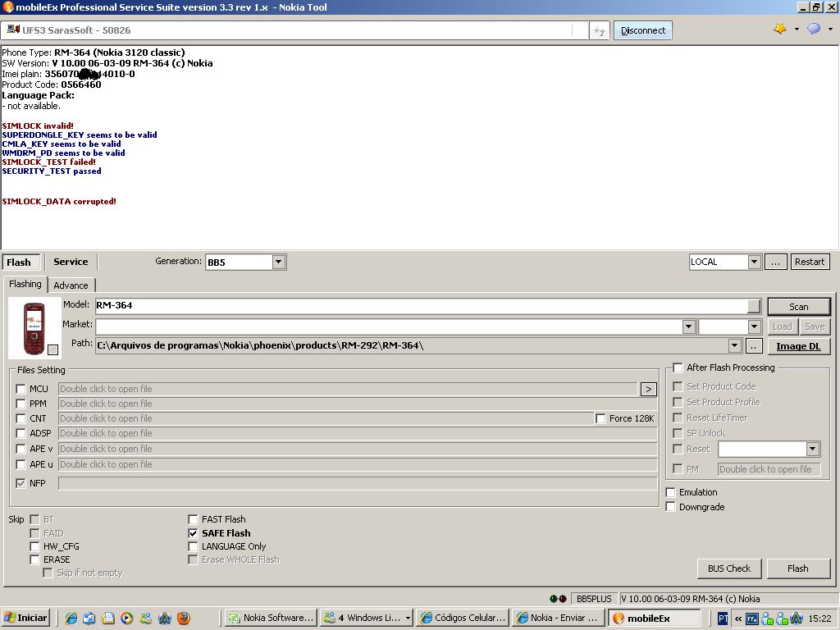Screen dimensions: 840x630
Task: Enable the MCU file checkbox
Action: point(21,389)
